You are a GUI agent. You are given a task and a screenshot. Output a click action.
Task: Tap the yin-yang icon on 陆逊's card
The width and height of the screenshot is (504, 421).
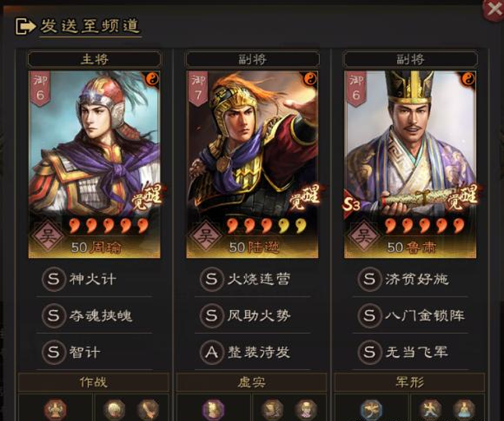pos(310,79)
